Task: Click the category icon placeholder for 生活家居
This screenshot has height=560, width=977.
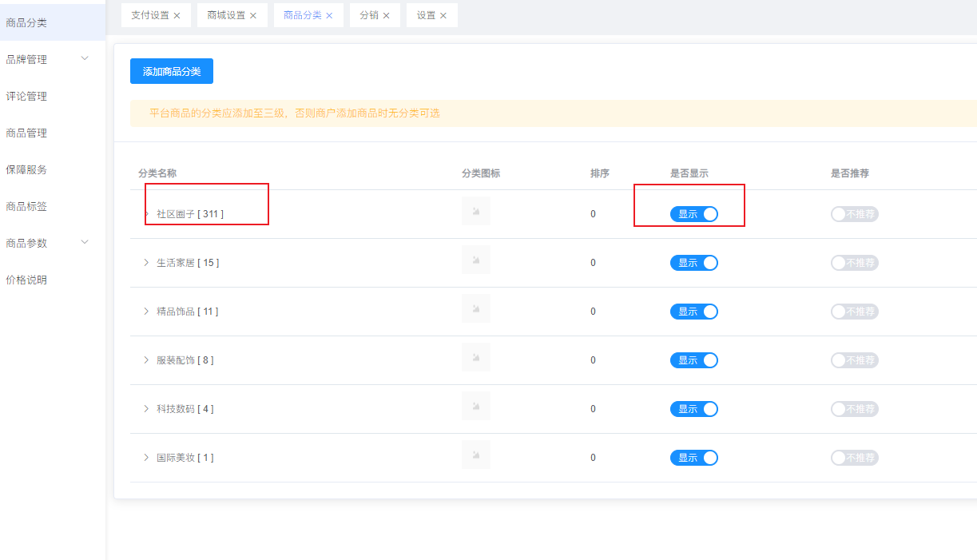Action: (476, 260)
